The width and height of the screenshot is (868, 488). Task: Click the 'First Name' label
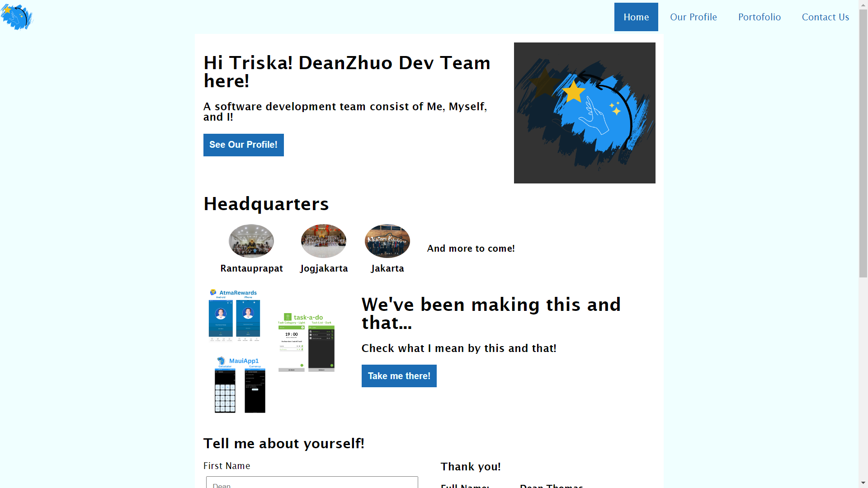point(226,466)
